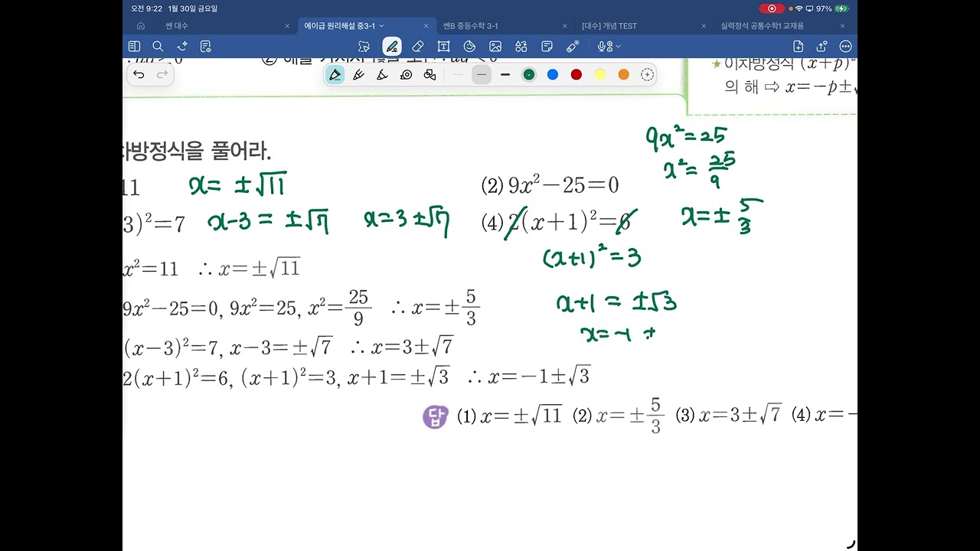
Task: Switch to the 쎈 대수 tab
Action: [177, 26]
